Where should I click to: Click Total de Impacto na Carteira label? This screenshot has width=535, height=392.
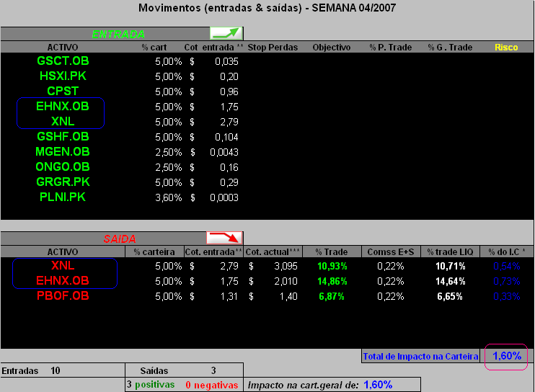tap(420, 356)
